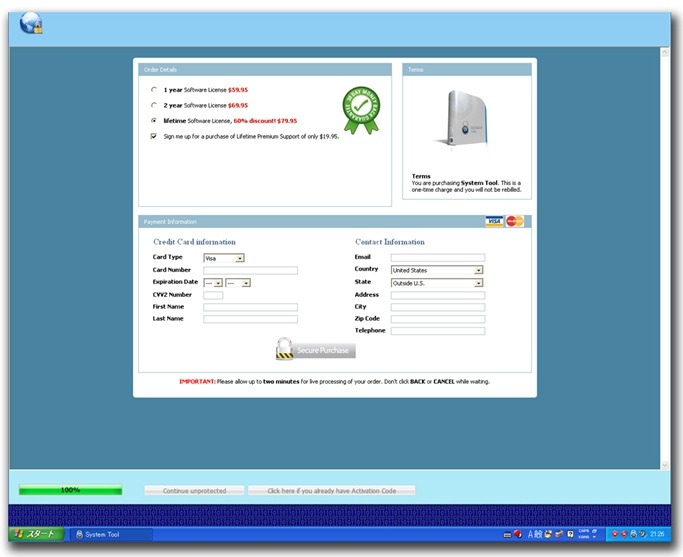Click in the City field

point(438,307)
